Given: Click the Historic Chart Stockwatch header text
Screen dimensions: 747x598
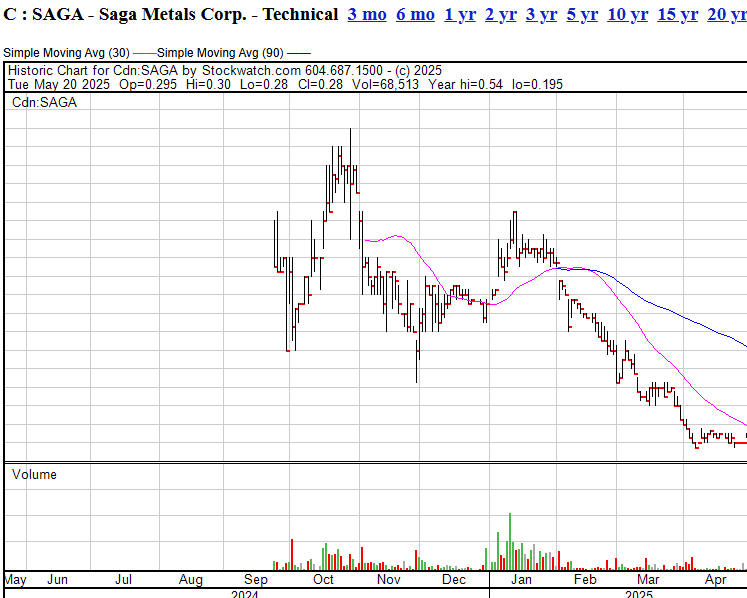Looking at the screenshot, I should pos(225,71).
